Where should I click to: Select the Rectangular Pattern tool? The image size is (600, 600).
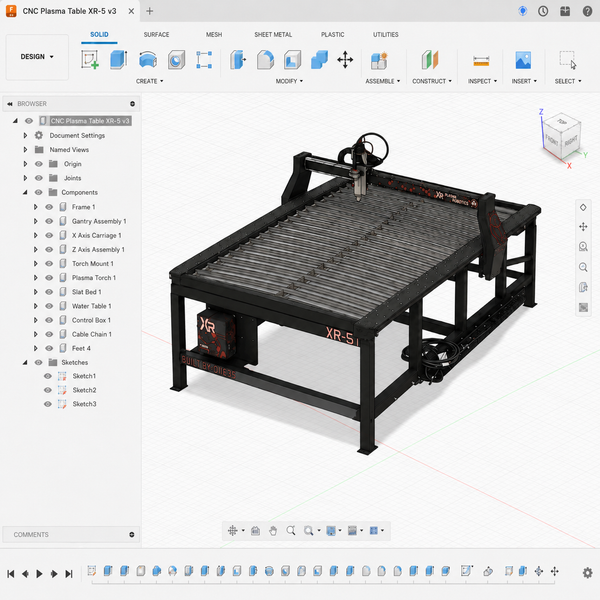pos(204,60)
